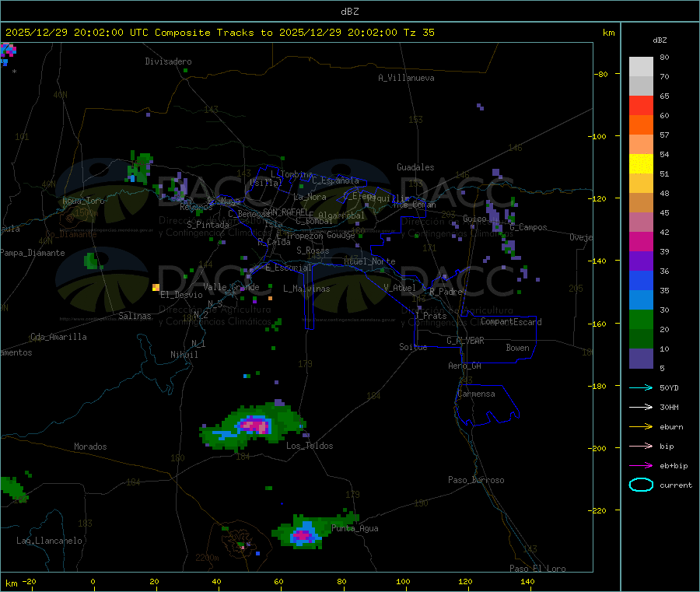700x592 pixels.
Task: Click the 'Valle_Grande' map label
Action: tap(231, 287)
